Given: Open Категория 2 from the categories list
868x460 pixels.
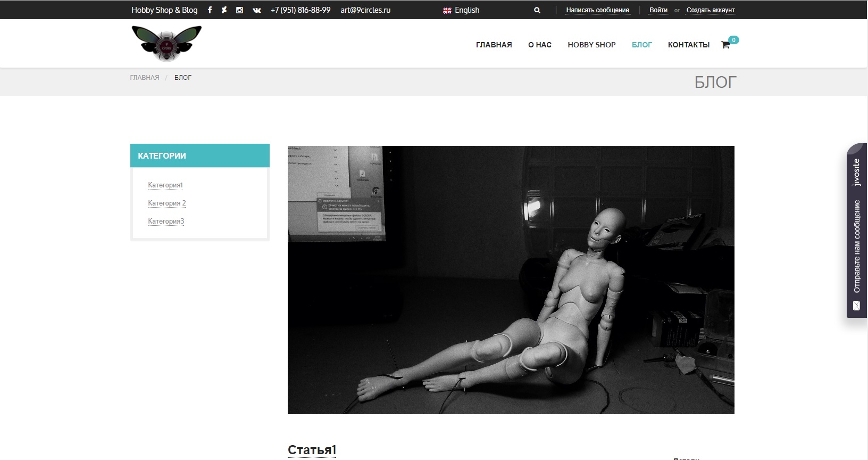Looking at the screenshot, I should tap(167, 203).
